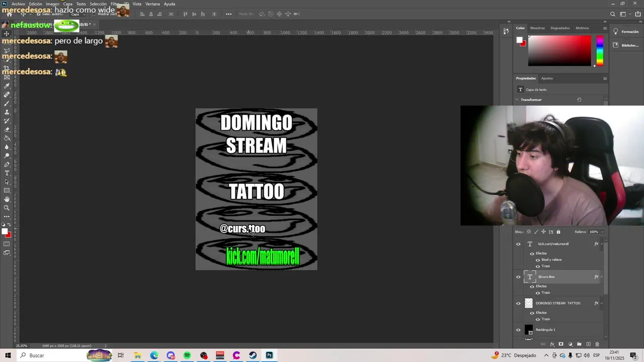Screen dimensions: 644x362
Task: Open the Photoshop search icon
Action: coord(612,14)
